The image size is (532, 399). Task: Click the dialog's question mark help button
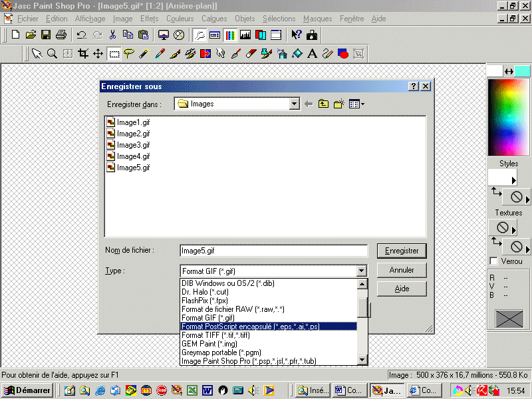point(414,86)
